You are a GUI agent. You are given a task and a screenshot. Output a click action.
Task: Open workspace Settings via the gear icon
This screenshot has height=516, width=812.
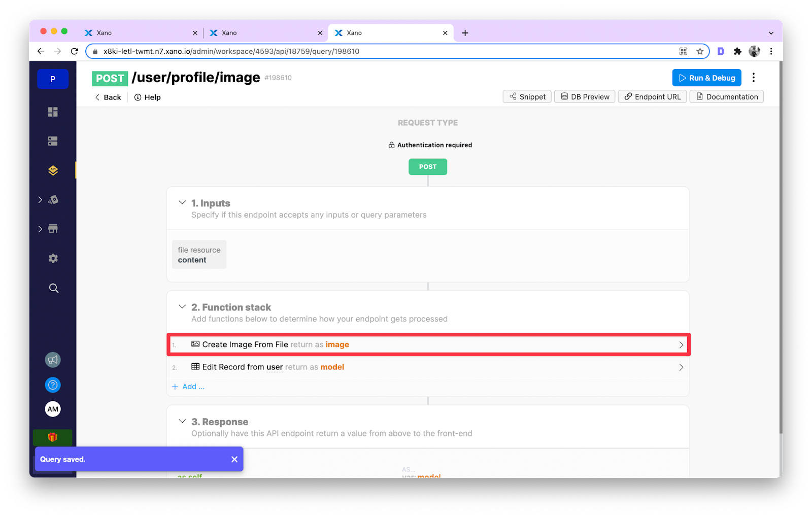click(53, 258)
